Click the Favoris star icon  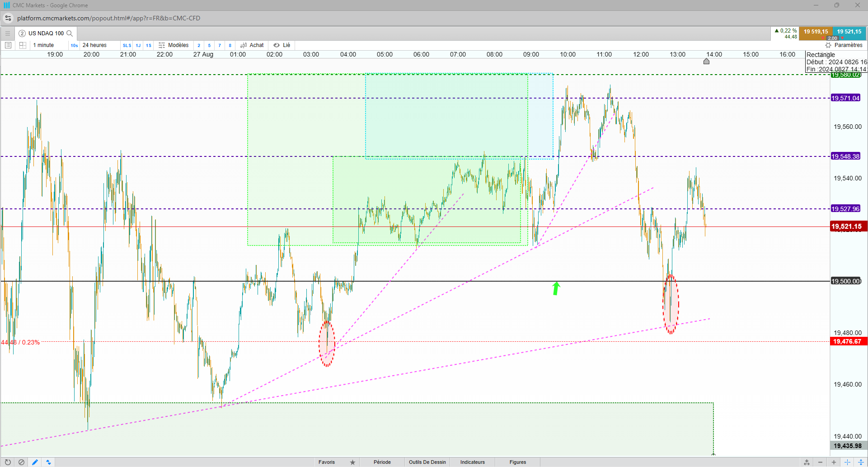coord(352,462)
